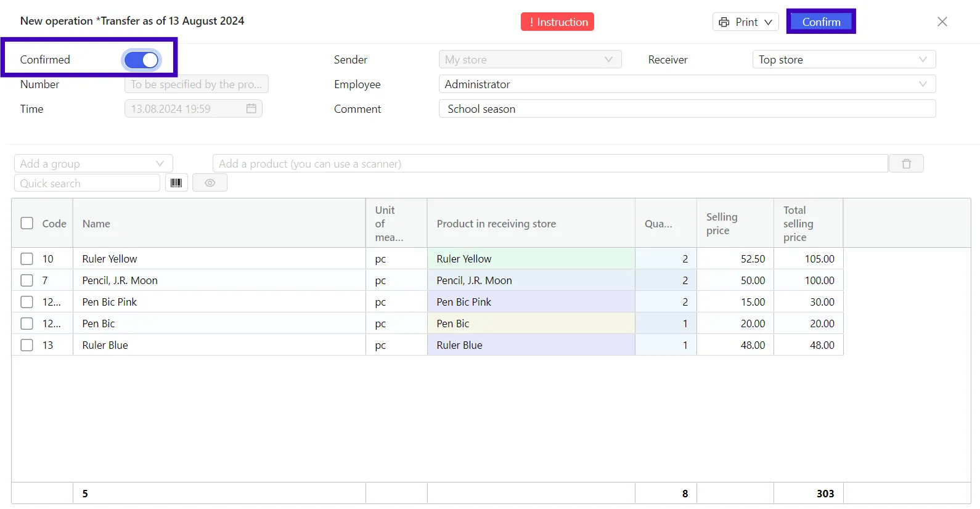Check the Ruler Yellow row checkbox
Image resolution: width=980 pixels, height=509 pixels.
[x=27, y=259]
